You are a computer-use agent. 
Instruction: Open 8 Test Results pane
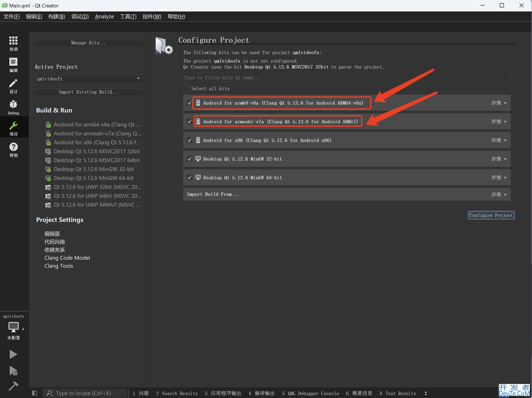coord(398,393)
